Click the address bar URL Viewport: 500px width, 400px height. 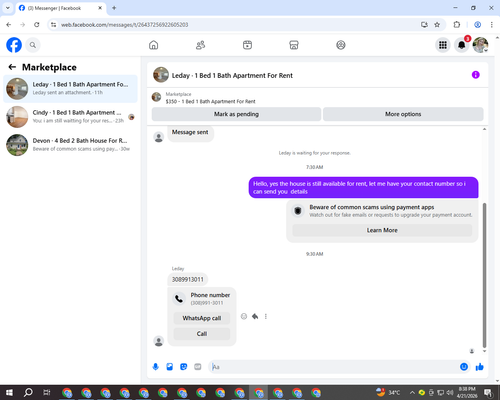(124, 25)
